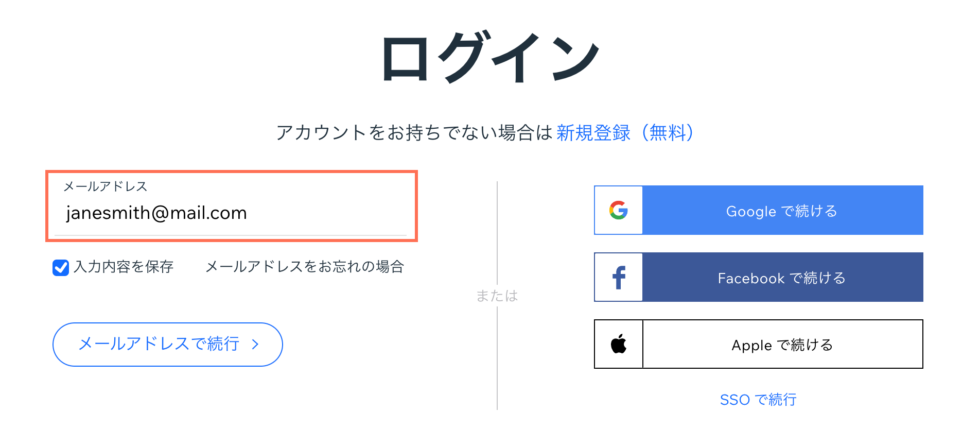Click the ログイン page heading
The image size is (980, 446).
tap(490, 57)
